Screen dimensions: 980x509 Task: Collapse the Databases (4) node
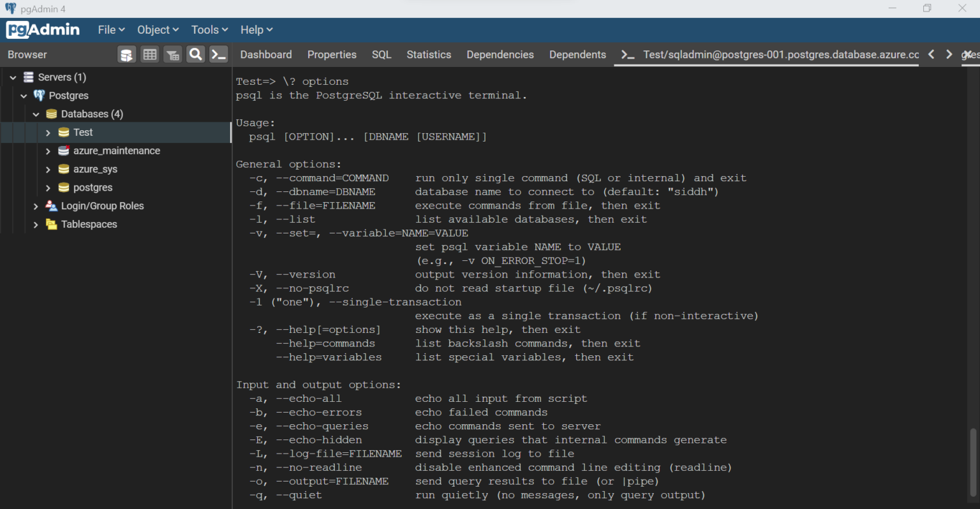click(x=36, y=114)
